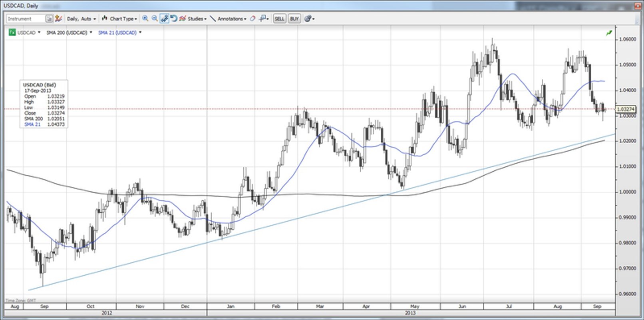
Task: Open the Chart Type dropdown
Action: 119,19
